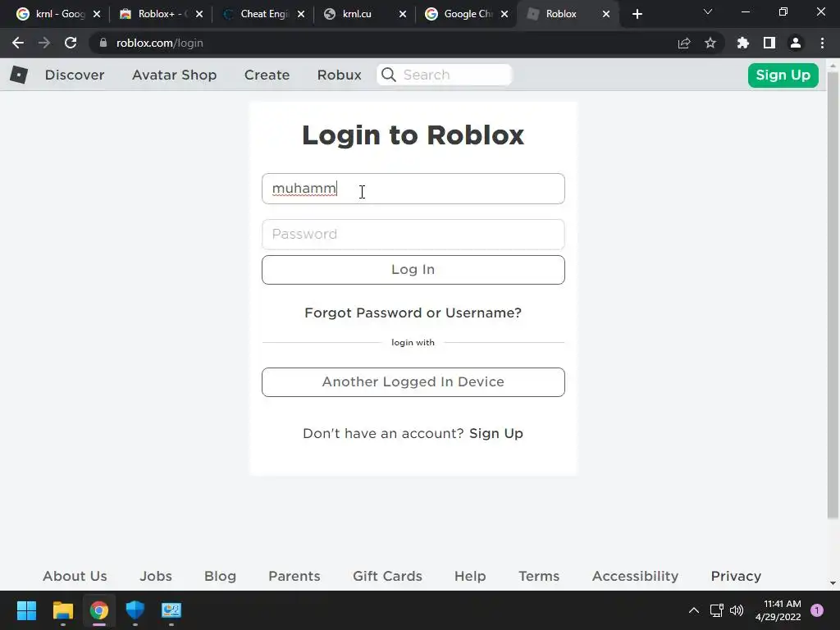Open Create in Roblox navbar
The width and height of the screenshot is (840, 630).
(x=267, y=75)
